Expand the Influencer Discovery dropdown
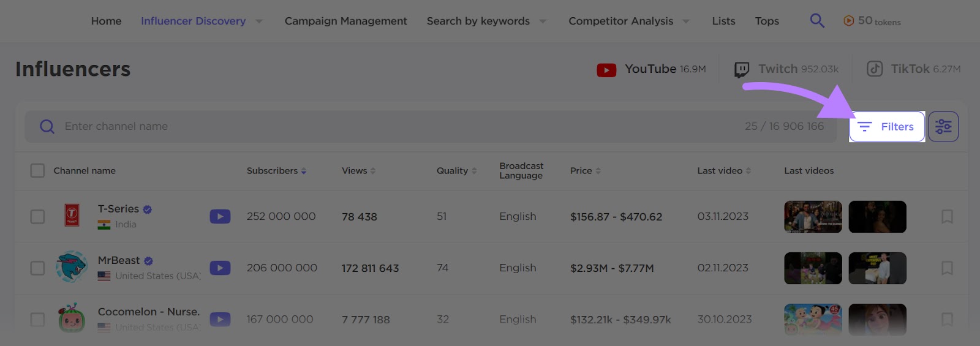This screenshot has width=980, height=346. click(x=259, y=21)
